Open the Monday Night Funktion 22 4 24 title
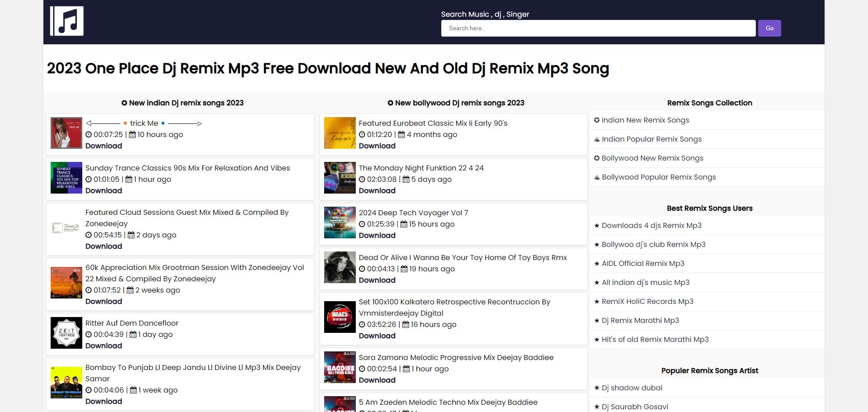This screenshot has height=412, width=868. point(421,168)
